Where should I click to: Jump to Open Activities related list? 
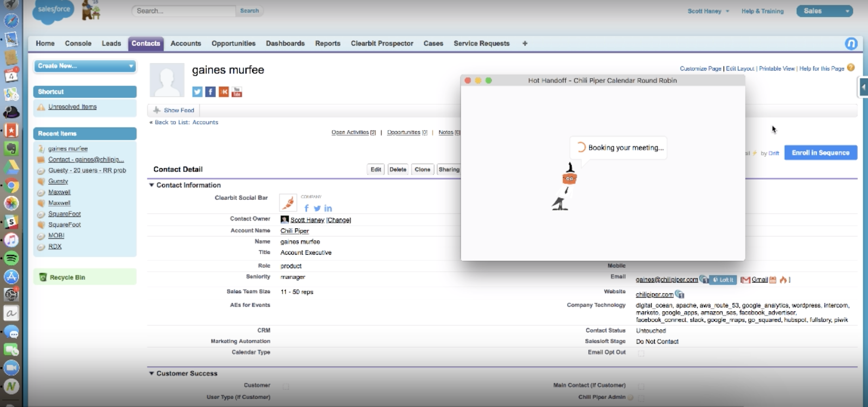[354, 132]
